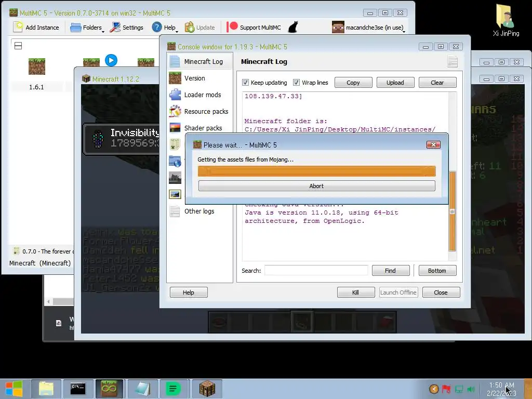Click Support MultiMC Patreon button
Image resolution: width=532 pixels, height=399 pixels.
(254, 28)
